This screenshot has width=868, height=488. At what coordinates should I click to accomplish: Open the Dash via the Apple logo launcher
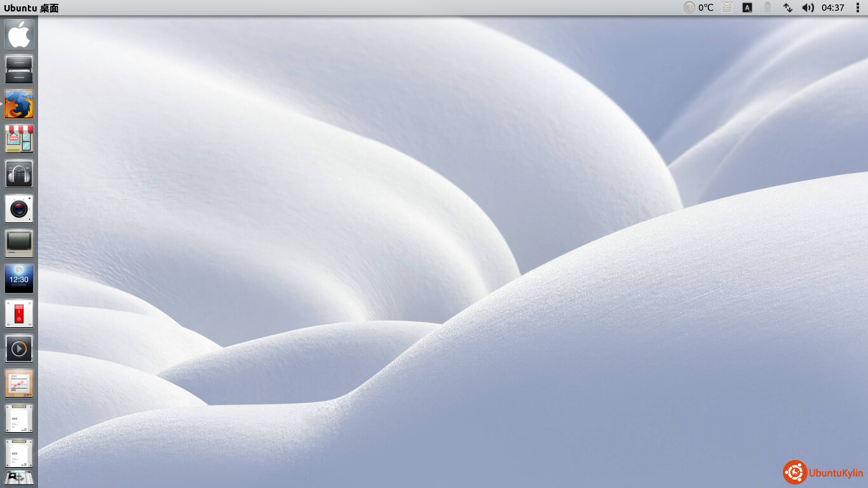19,34
